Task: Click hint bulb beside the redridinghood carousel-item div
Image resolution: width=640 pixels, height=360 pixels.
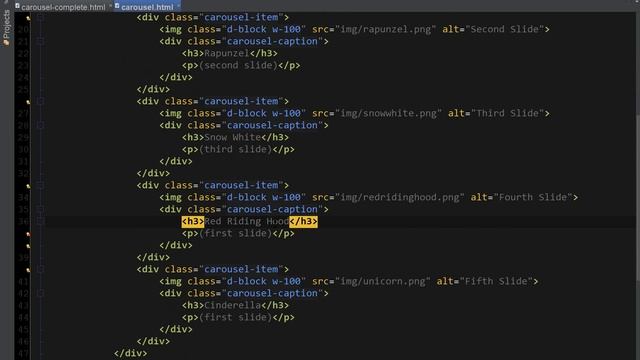Action: click(x=28, y=186)
